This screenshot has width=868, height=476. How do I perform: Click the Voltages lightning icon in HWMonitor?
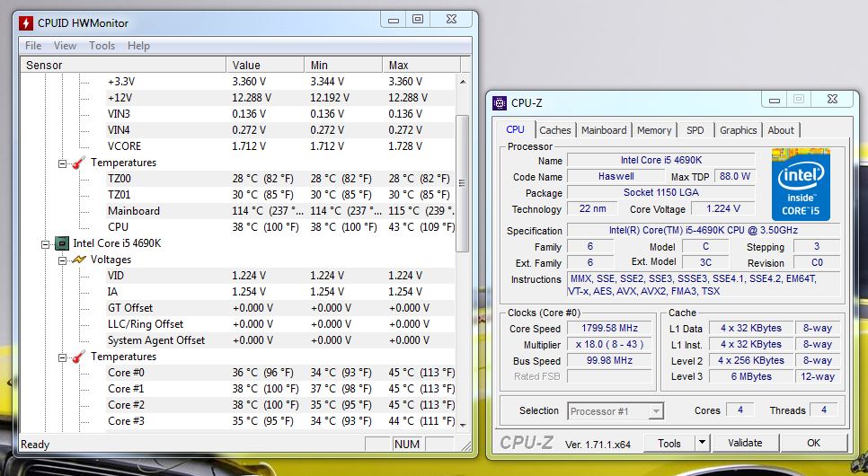tap(78, 260)
